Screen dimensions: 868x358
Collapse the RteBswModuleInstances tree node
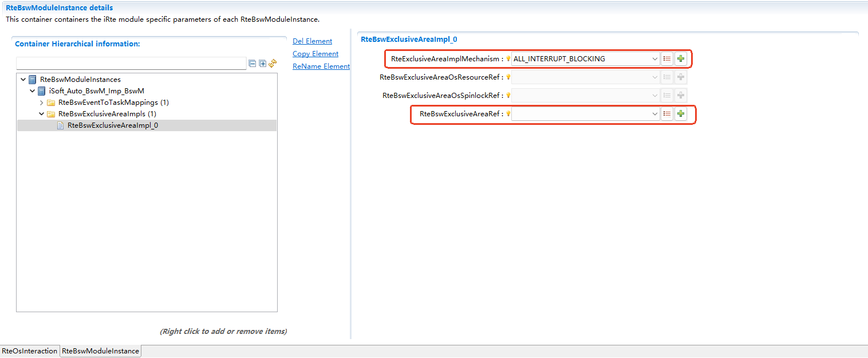(x=23, y=80)
